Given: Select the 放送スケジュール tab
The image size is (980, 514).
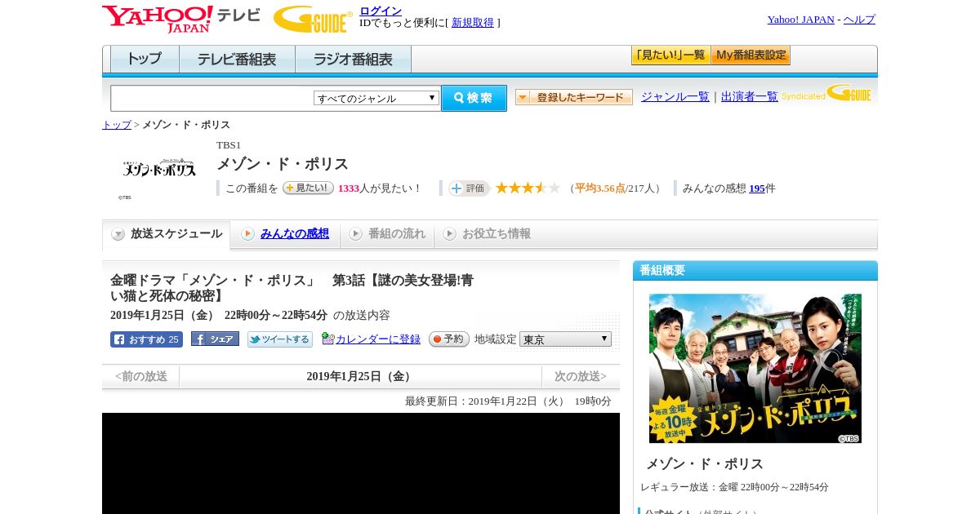Looking at the screenshot, I should pyautogui.click(x=167, y=234).
